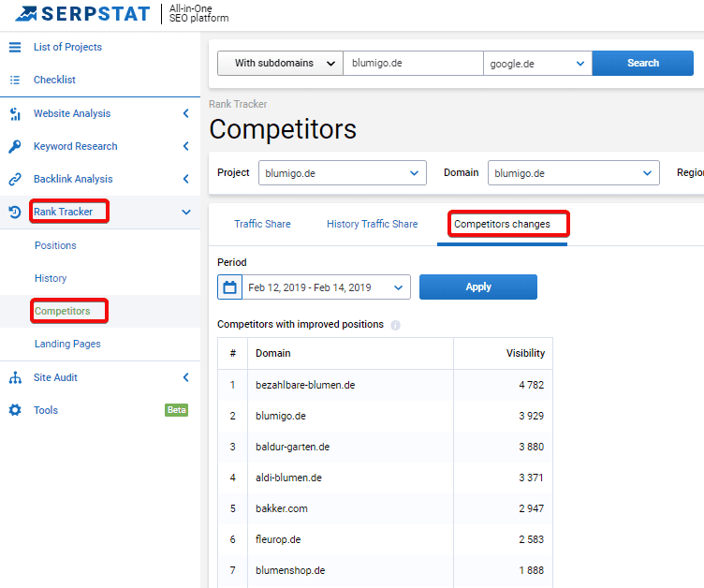This screenshot has height=588, width=704.
Task: Click into the blumigo.de search input
Action: pos(413,64)
